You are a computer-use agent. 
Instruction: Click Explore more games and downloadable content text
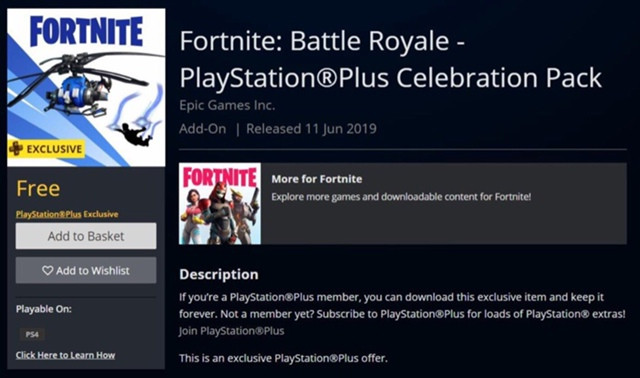[401, 197]
